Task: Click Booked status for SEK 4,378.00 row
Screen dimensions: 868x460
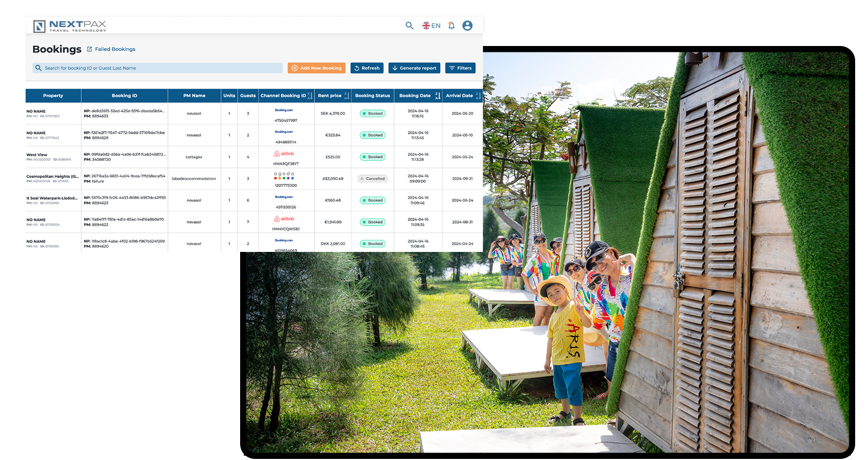Action: coord(372,113)
